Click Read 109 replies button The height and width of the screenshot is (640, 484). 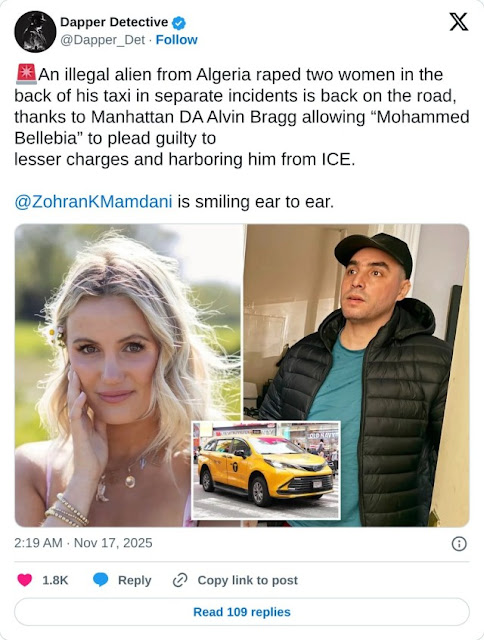(242, 612)
